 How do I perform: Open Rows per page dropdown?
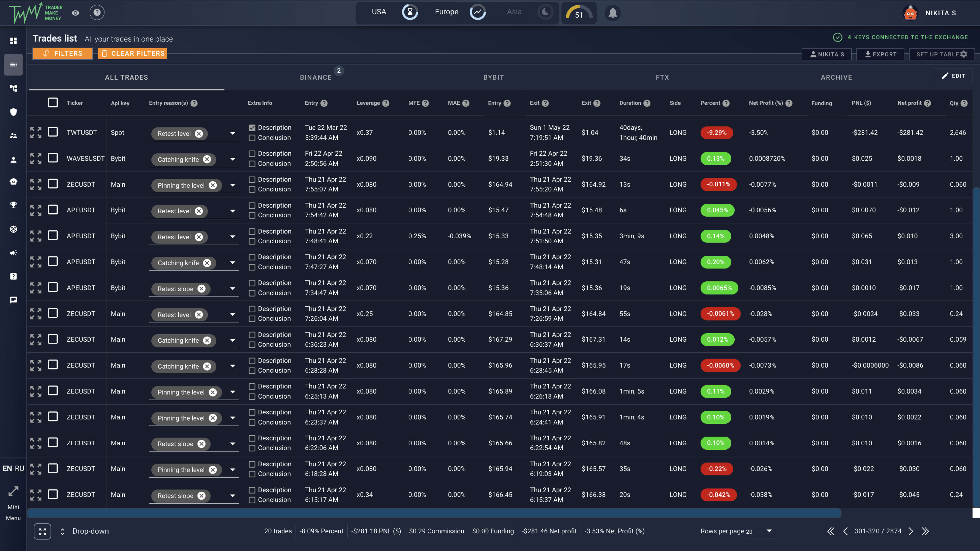tap(768, 531)
